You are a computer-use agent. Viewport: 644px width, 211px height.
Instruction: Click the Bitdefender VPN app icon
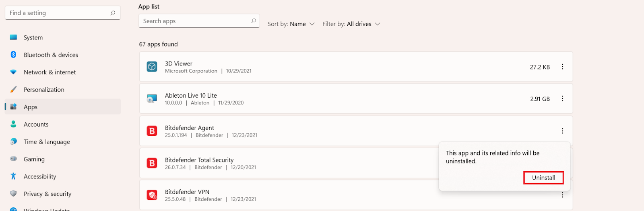point(152,195)
